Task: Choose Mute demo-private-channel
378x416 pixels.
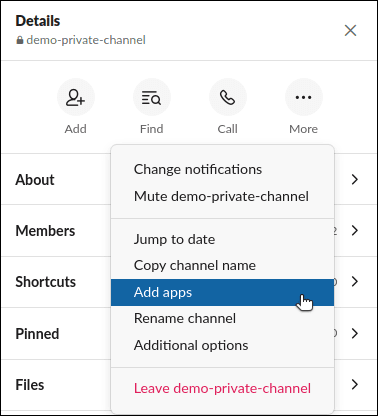Action: pos(222,196)
